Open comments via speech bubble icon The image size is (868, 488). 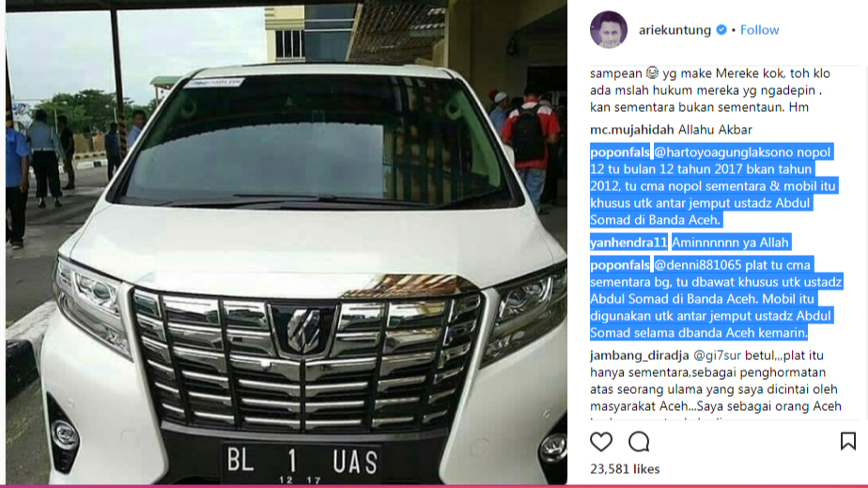(x=639, y=442)
